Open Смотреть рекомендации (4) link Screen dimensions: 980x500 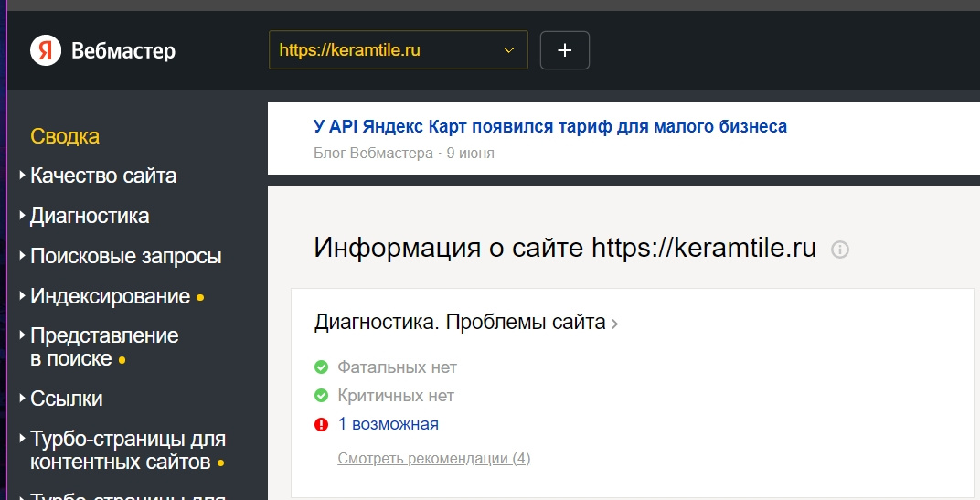point(433,458)
